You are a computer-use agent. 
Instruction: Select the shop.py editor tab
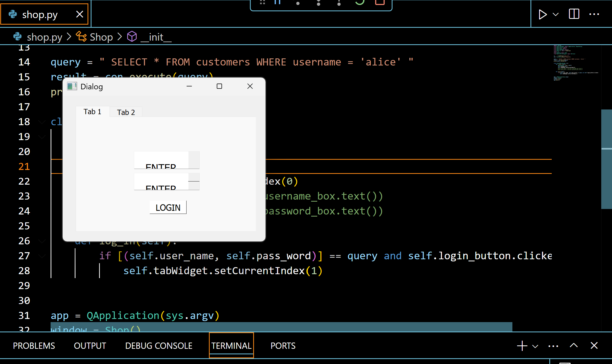pyautogui.click(x=44, y=14)
